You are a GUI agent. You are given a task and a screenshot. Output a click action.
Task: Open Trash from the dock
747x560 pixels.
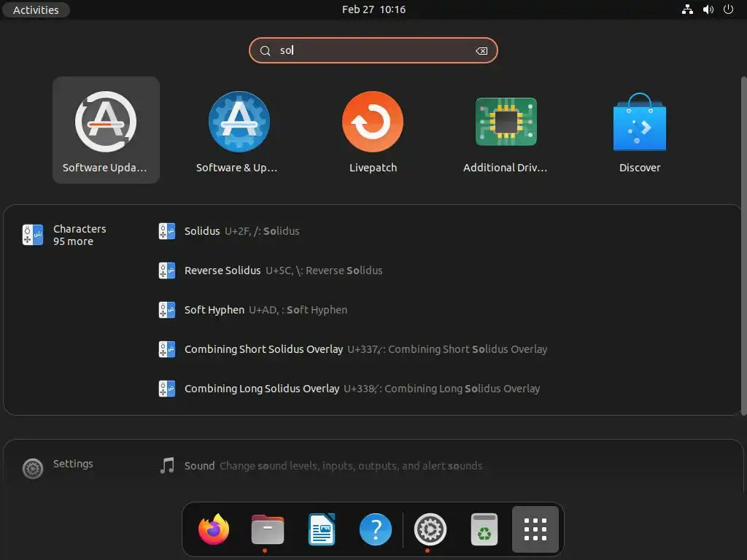pyautogui.click(x=484, y=529)
